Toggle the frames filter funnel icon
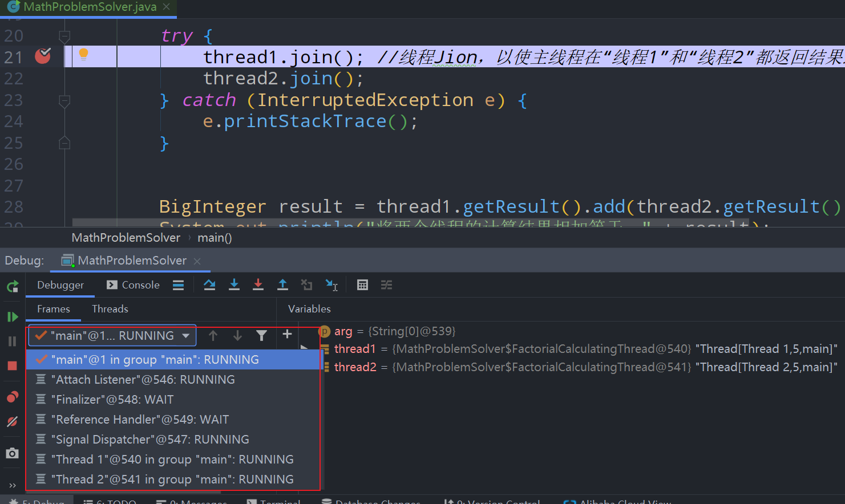The width and height of the screenshot is (845, 504). pyautogui.click(x=261, y=336)
